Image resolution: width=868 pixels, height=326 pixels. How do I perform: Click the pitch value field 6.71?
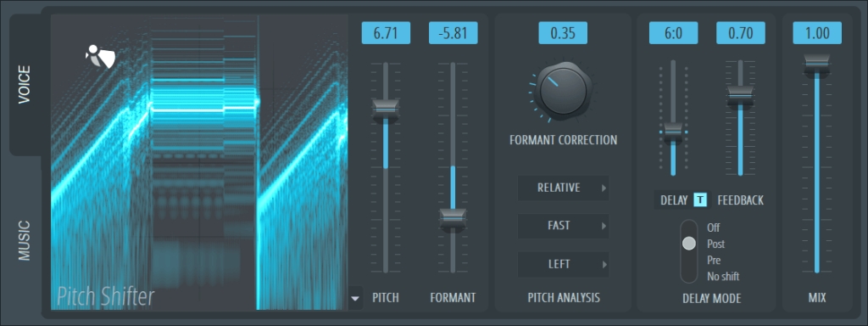(x=386, y=33)
